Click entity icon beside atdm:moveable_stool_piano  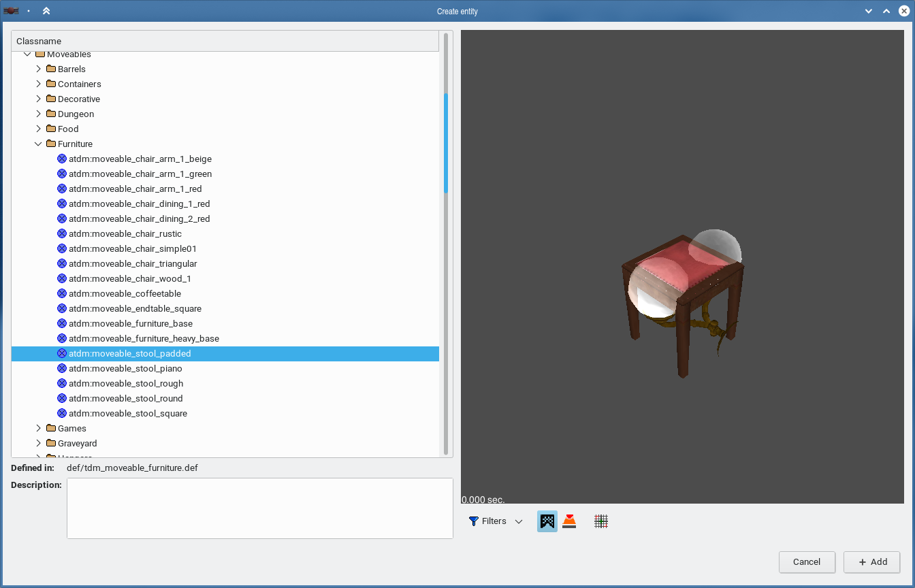pyautogui.click(x=62, y=368)
